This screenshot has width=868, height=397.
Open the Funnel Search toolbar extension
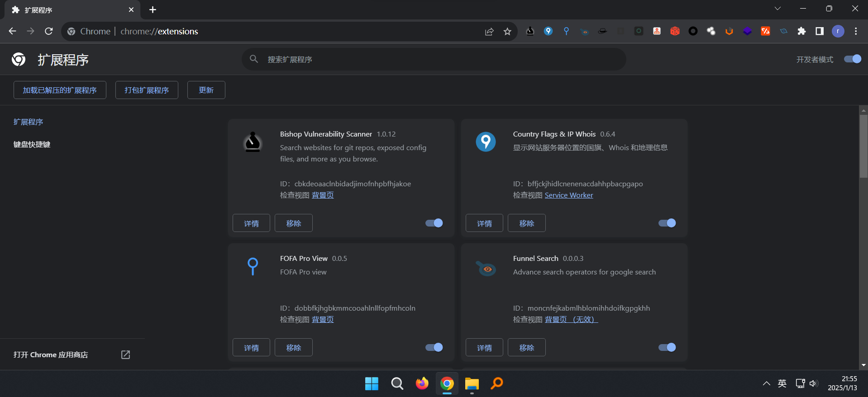584,31
